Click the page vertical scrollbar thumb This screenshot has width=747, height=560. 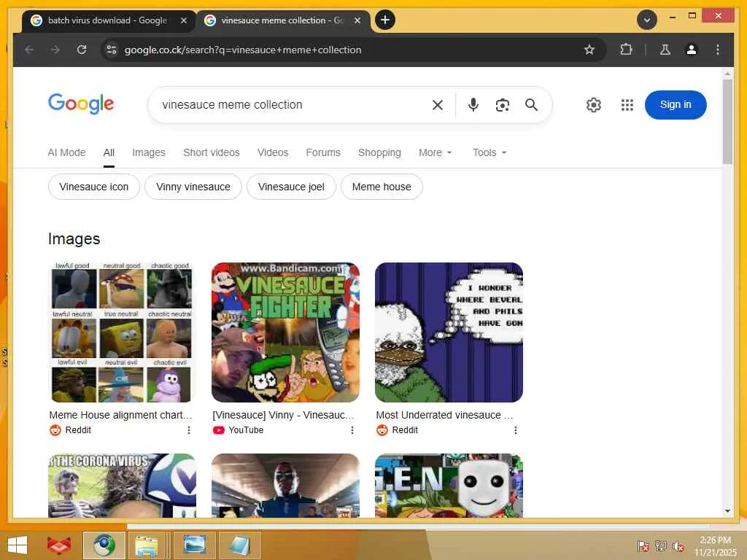pyautogui.click(x=727, y=122)
